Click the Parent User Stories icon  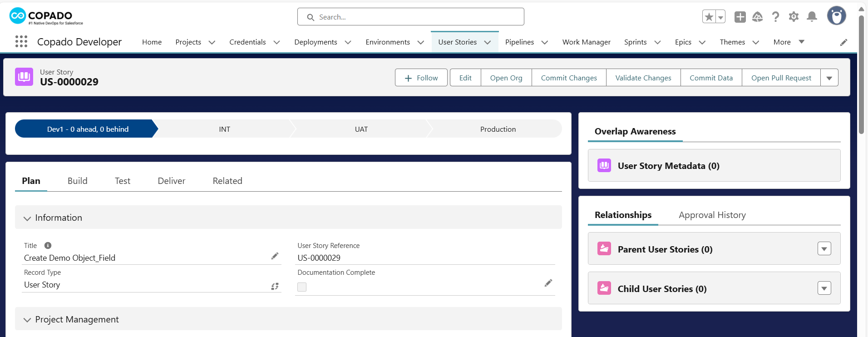604,248
